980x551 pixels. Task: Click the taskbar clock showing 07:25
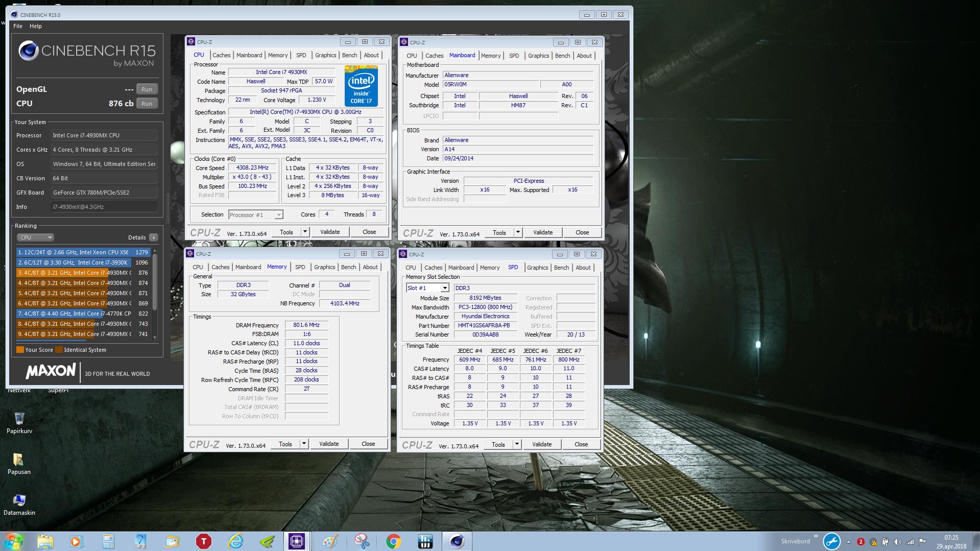(x=951, y=542)
